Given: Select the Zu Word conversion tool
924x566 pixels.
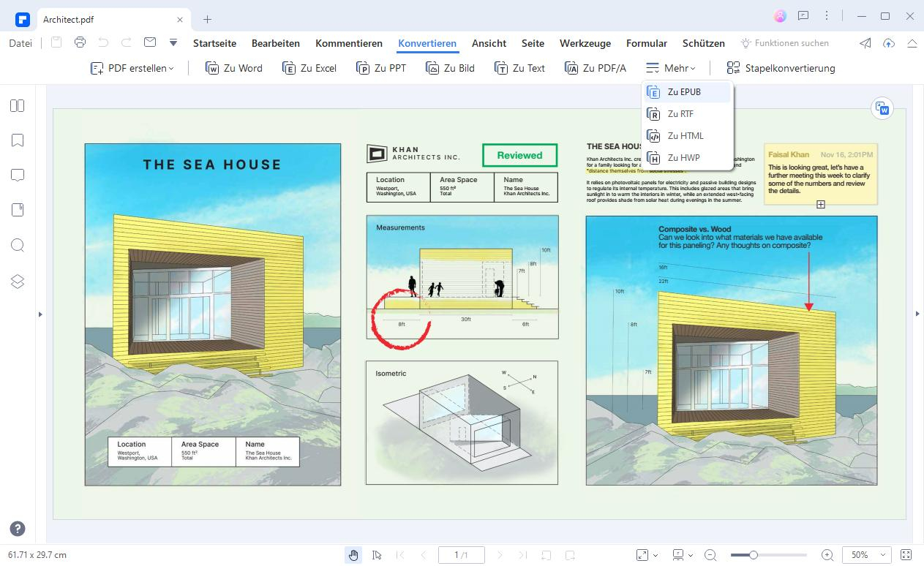Looking at the screenshot, I should (233, 68).
